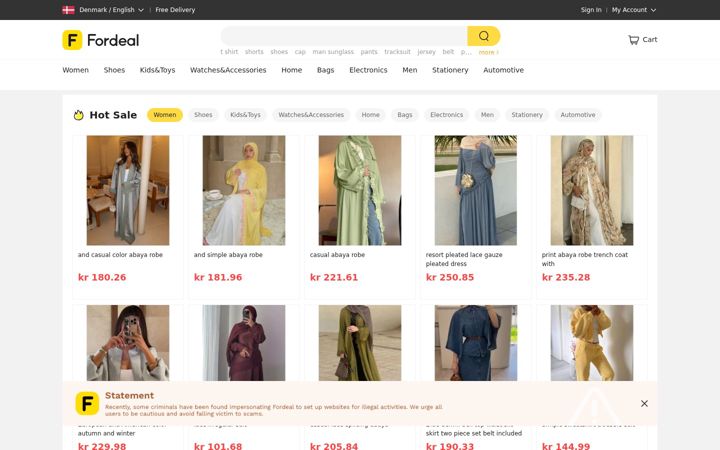Click the 'belt' search suggestion
Screen dimensions: 720x450
pyautogui.click(x=448, y=52)
